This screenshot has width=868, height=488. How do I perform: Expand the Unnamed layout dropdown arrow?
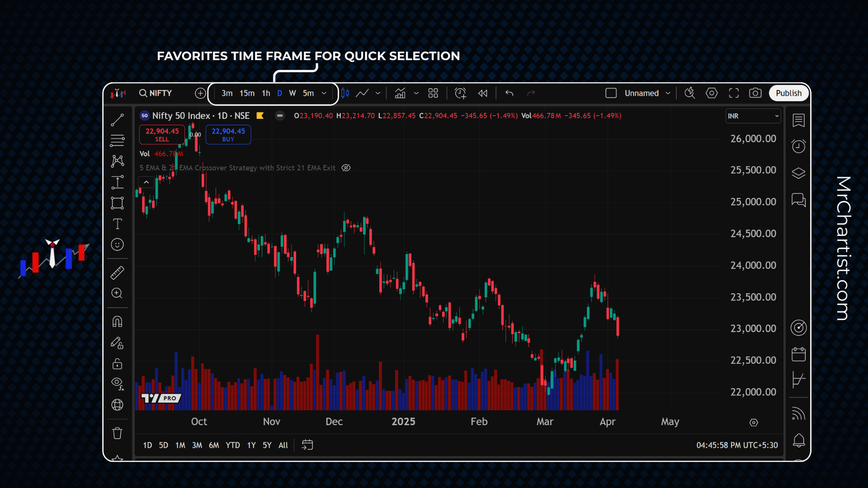[x=668, y=93]
